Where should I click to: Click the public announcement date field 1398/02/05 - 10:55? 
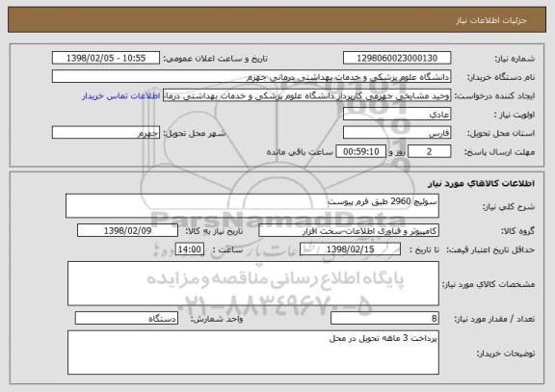(106, 58)
